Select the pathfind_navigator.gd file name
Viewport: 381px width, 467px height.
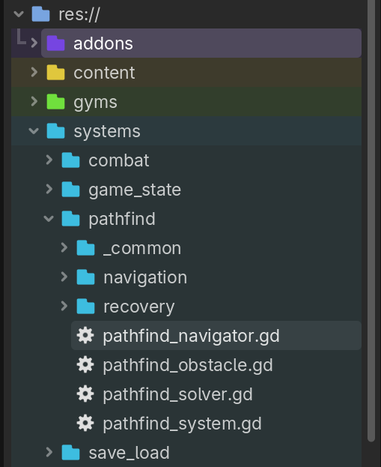(191, 336)
